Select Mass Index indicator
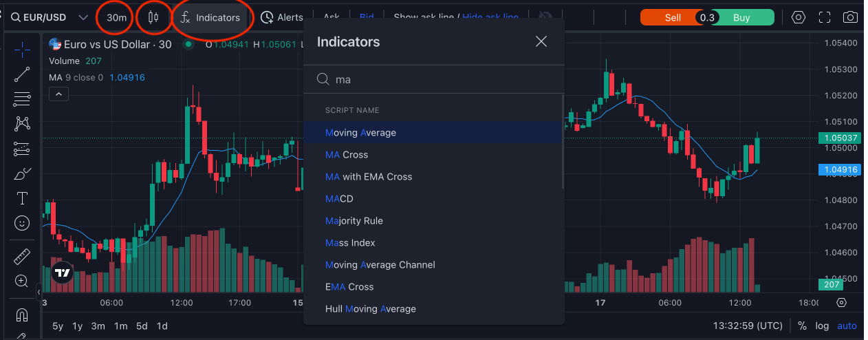This screenshot has width=868, height=340. coord(433,242)
